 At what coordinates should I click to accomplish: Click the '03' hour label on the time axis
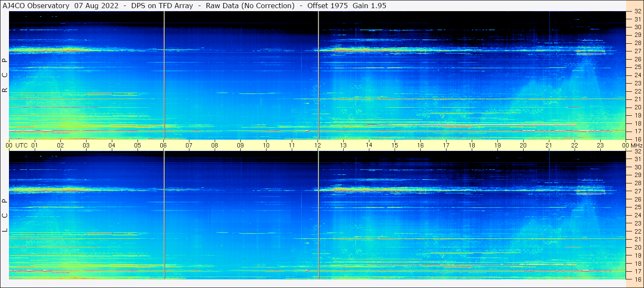point(86,145)
